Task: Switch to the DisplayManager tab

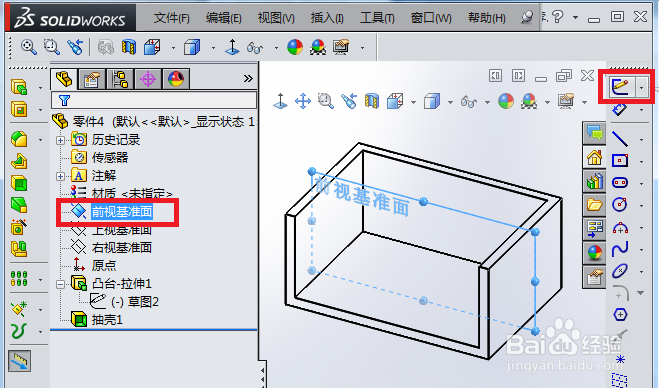Action: tap(176, 79)
